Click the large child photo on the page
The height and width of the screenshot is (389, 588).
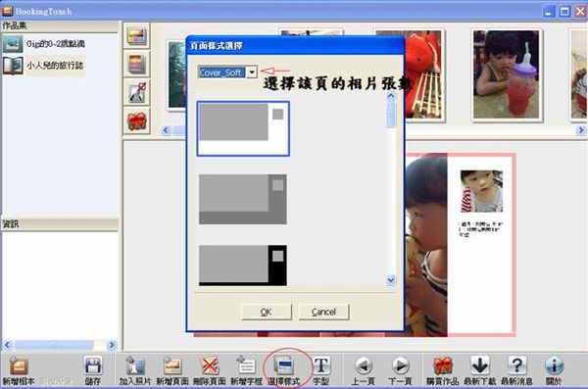click(426, 245)
